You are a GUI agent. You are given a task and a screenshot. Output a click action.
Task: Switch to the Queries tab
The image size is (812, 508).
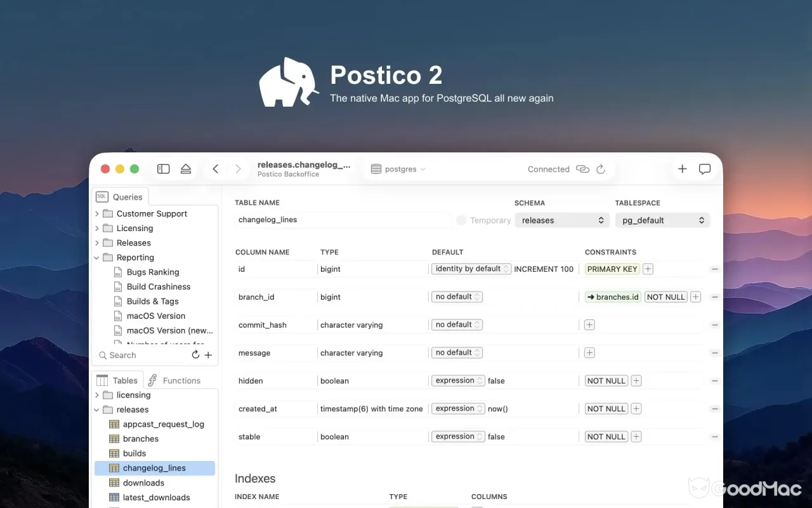click(x=120, y=197)
